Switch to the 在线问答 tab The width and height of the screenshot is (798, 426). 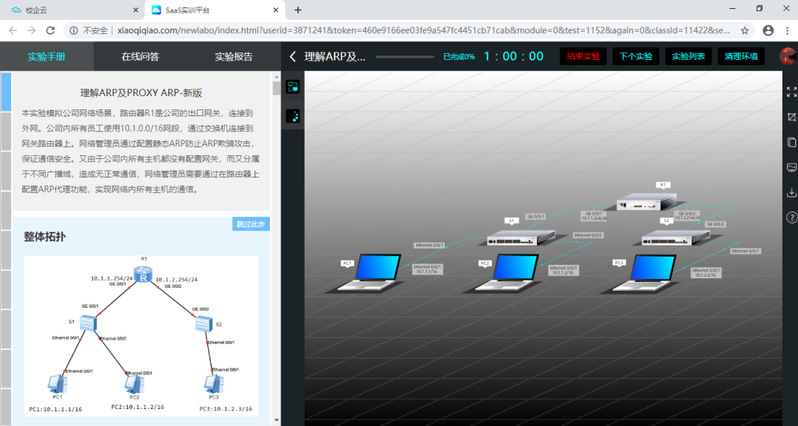tap(140, 57)
